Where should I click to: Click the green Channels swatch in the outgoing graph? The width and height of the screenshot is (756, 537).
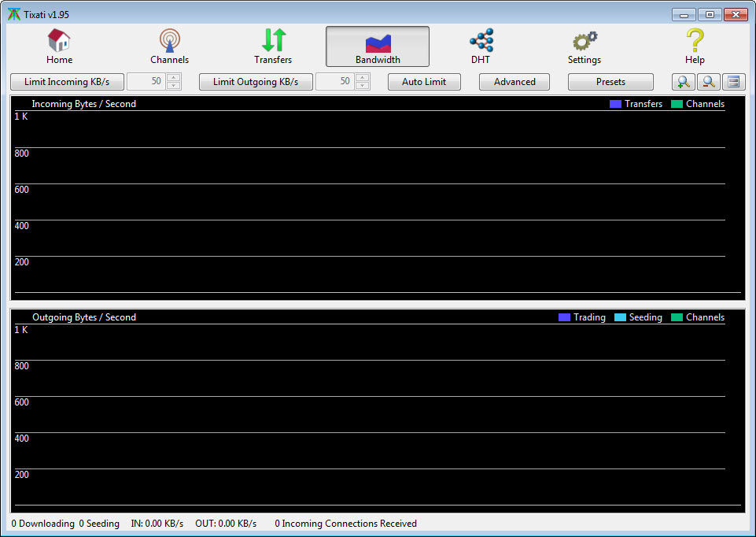click(x=677, y=317)
